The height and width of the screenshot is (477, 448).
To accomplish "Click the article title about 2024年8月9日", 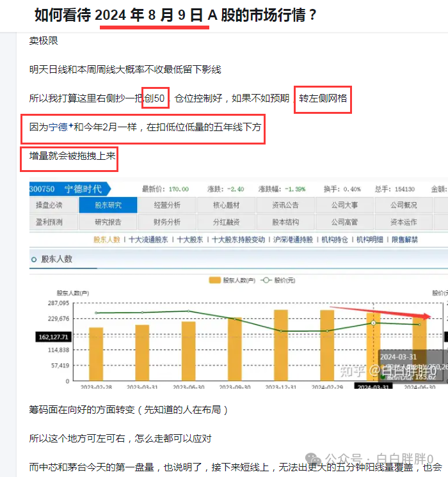I will tap(175, 15).
